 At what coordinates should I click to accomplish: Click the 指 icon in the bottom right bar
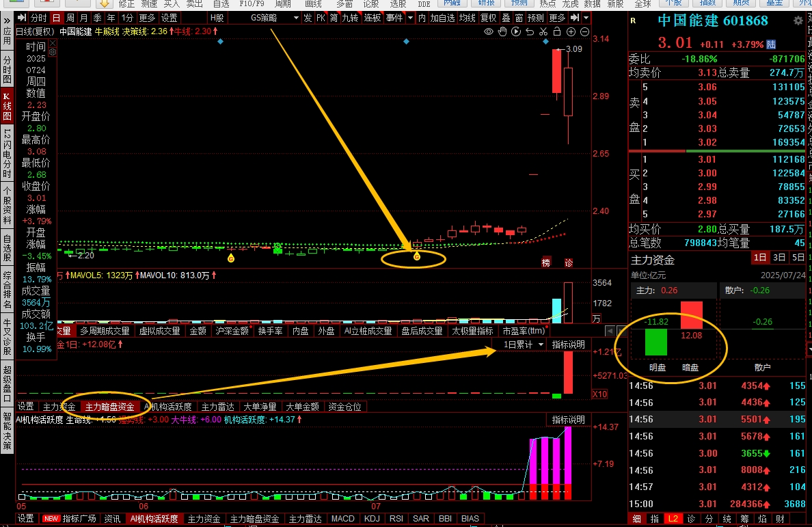tap(655, 519)
